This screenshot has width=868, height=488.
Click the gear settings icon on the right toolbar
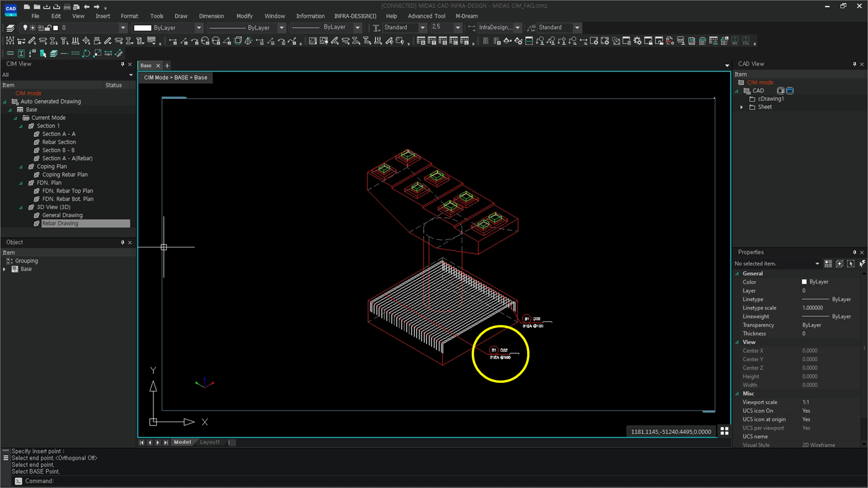(637, 40)
